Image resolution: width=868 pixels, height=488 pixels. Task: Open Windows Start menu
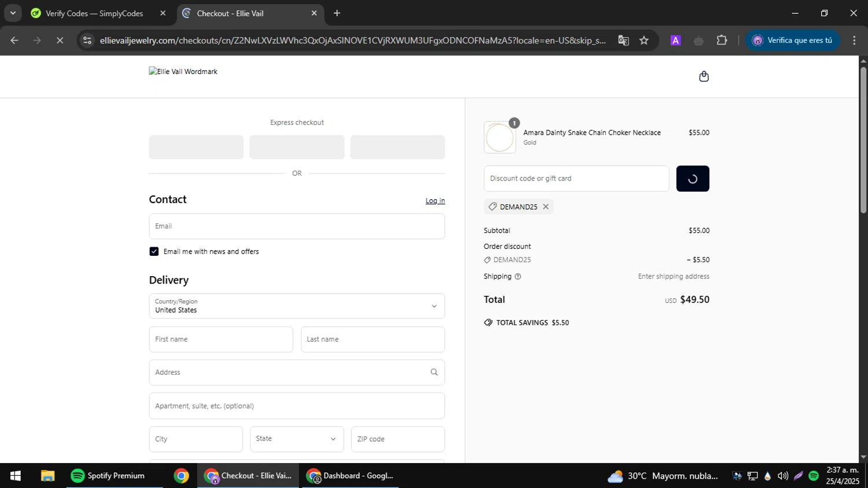click(16, 476)
